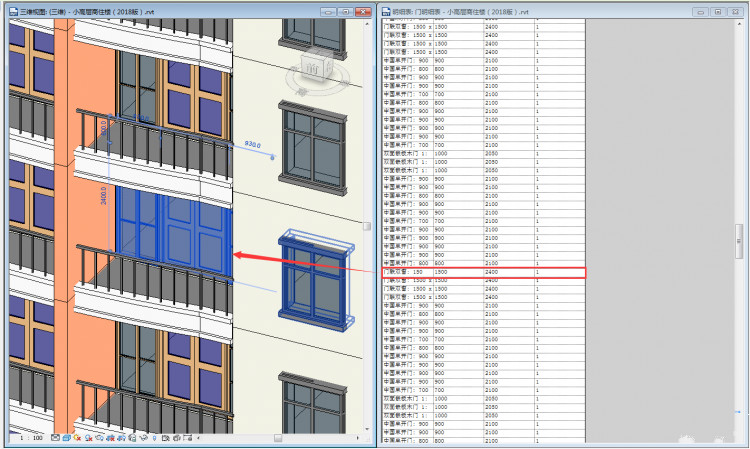This screenshot has height=449, width=750.
Task: Toggle the Shadows icon in the view bar
Action: (x=88, y=438)
